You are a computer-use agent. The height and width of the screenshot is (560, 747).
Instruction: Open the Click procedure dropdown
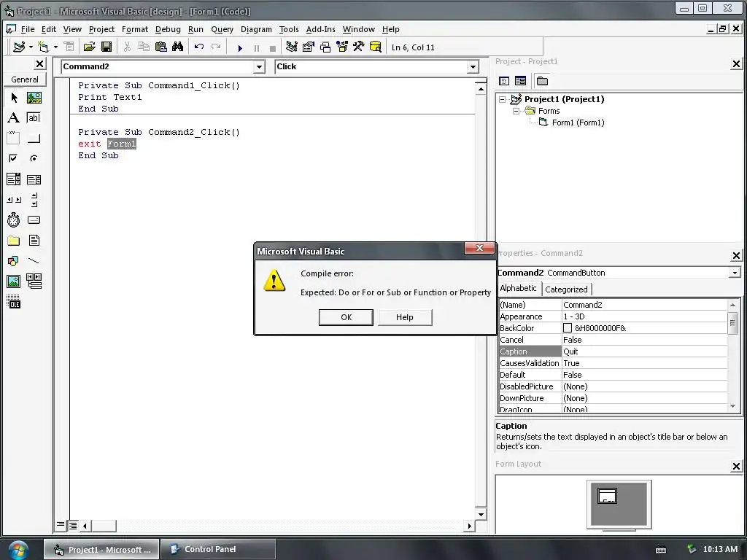[x=473, y=66]
